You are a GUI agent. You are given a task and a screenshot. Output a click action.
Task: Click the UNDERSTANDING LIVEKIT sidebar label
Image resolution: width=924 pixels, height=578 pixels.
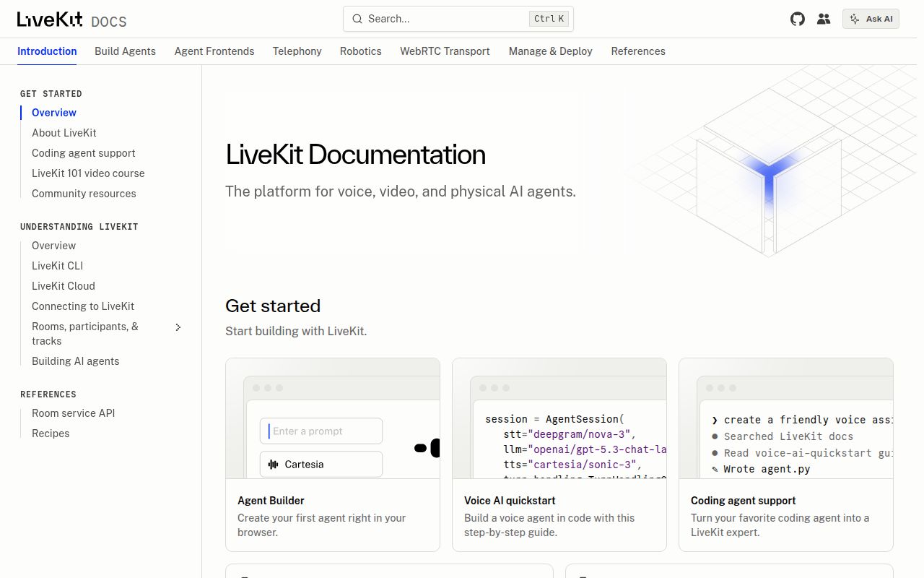(79, 227)
